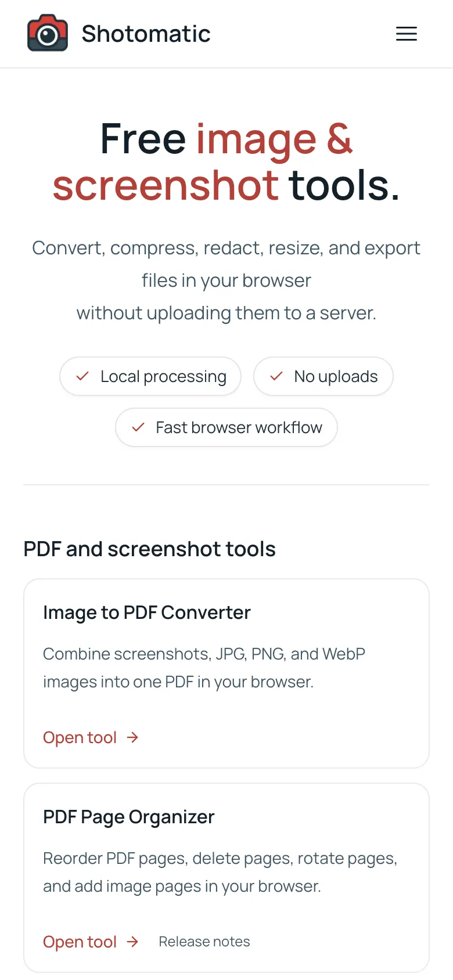453x980 pixels.
Task: Click arrow icon in PDF Page Organizer card
Action: (132, 942)
